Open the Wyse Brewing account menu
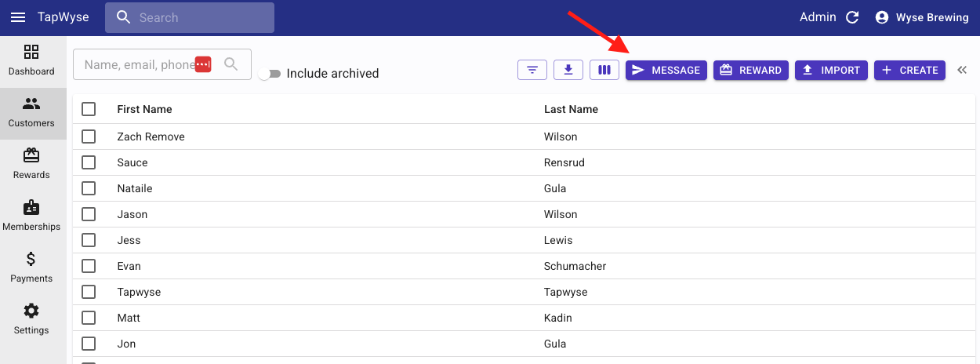 [x=921, y=17]
